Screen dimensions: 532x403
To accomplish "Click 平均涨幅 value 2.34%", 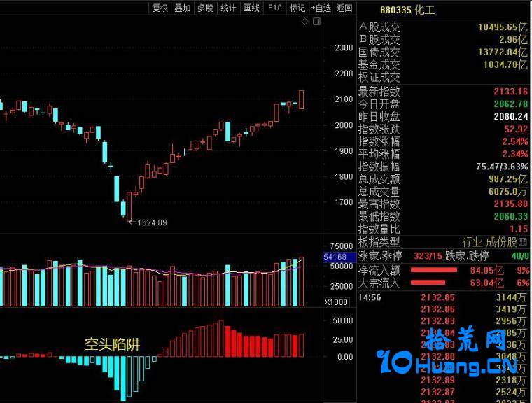I will (515, 154).
